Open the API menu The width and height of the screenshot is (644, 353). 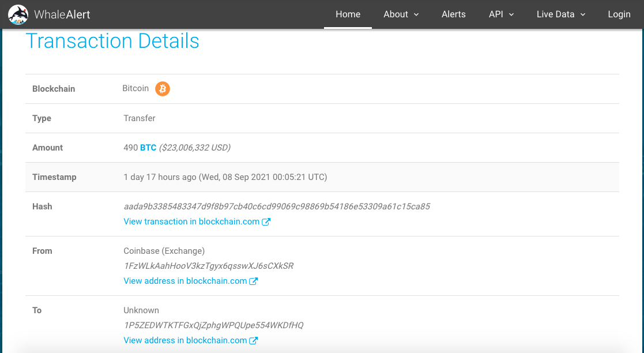click(x=501, y=14)
